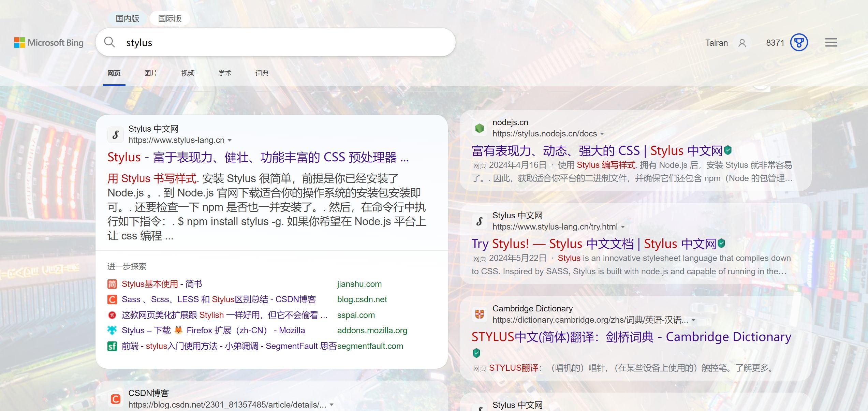Expand dropdown next to blog.csdn.net URL
The height and width of the screenshot is (411, 868).
[x=332, y=405]
